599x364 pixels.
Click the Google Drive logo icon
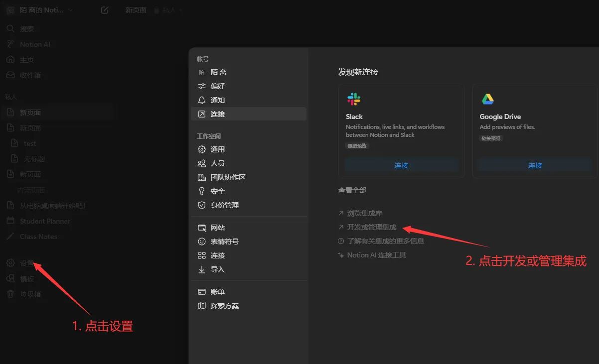487,99
